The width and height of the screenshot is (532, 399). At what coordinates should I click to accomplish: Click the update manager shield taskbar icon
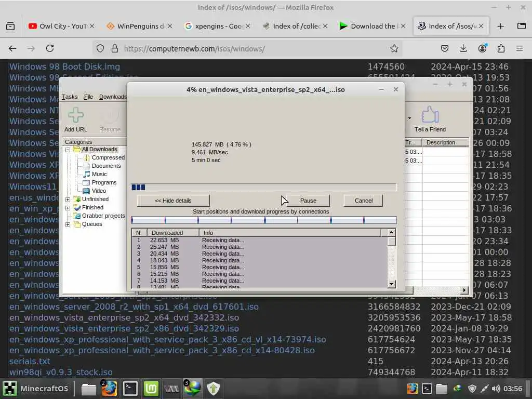click(x=214, y=389)
